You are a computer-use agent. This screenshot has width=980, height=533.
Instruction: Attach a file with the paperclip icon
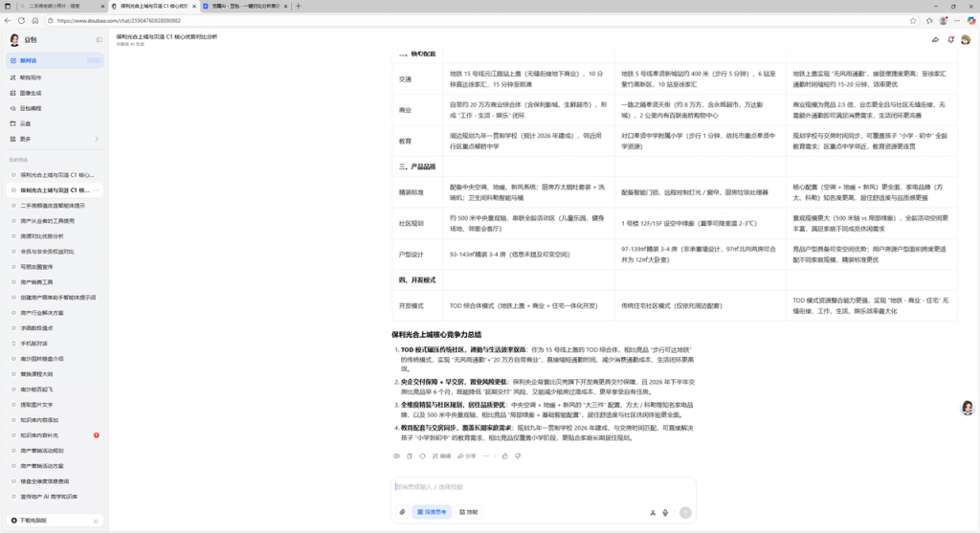[x=403, y=512]
